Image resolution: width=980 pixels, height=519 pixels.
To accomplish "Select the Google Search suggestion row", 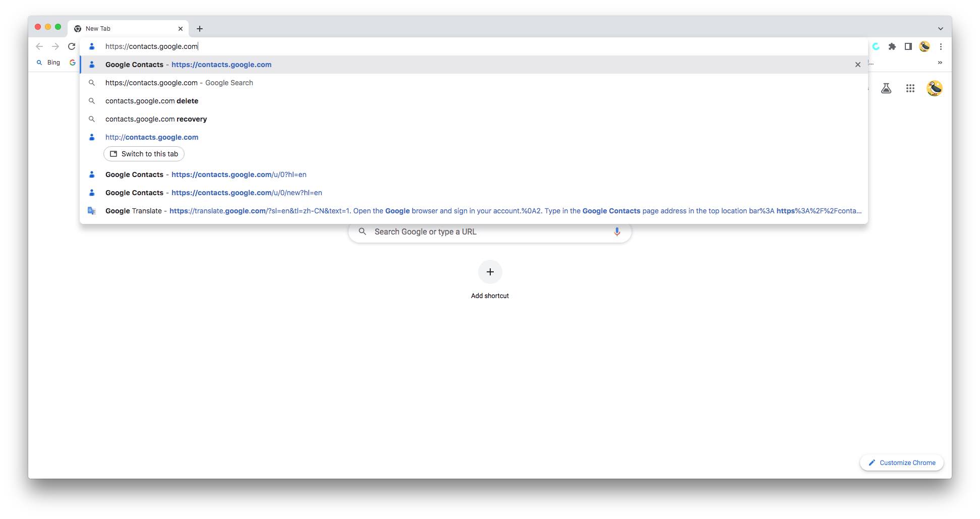I will [x=474, y=83].
